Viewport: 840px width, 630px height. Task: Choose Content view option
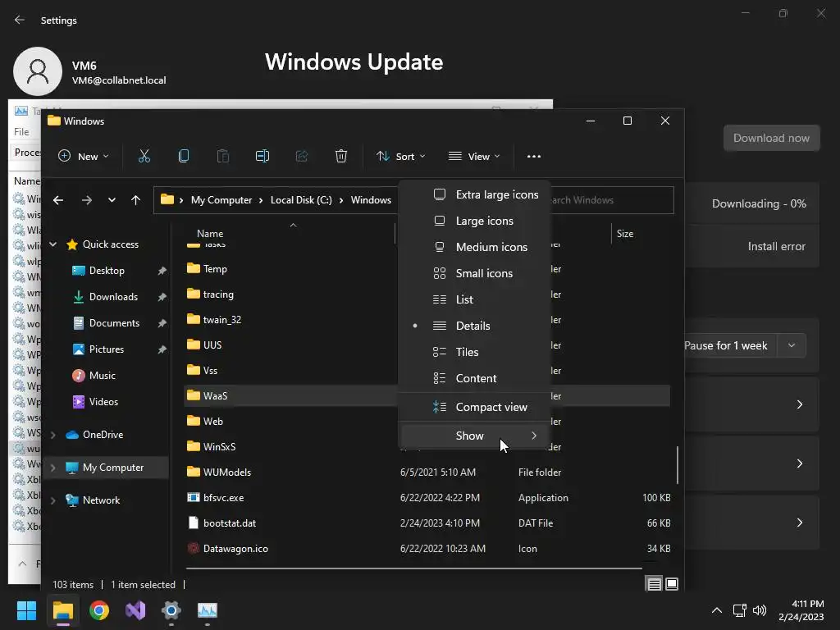tap(475, 378)
